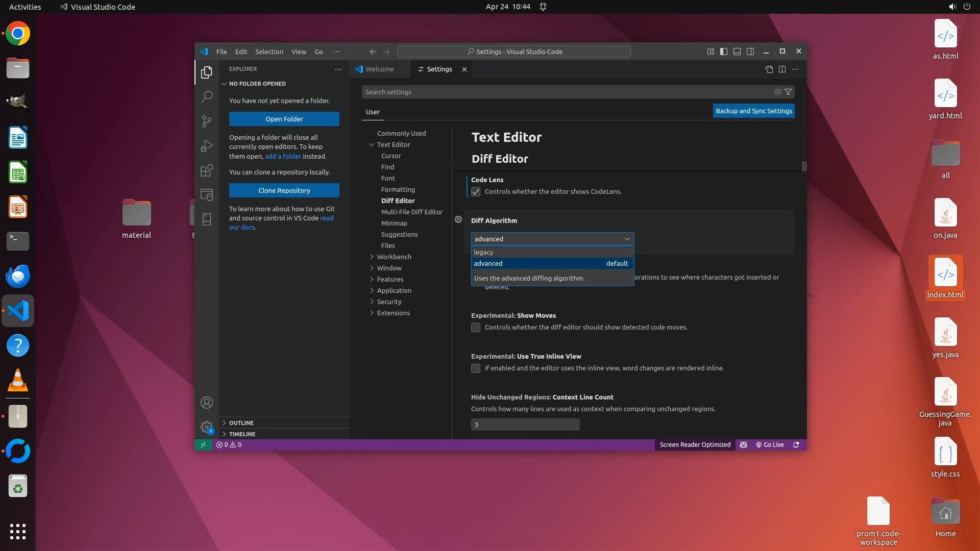The width and height of the screenshot is (980, 551).
Task: Open the Manage gear icon
Action: (x=207, y=427)
